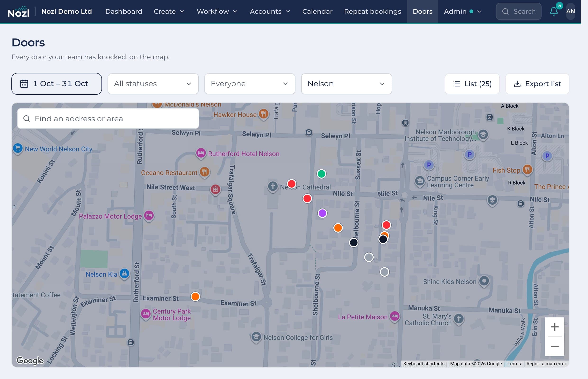Click the Export list button

tap(537, 84)
